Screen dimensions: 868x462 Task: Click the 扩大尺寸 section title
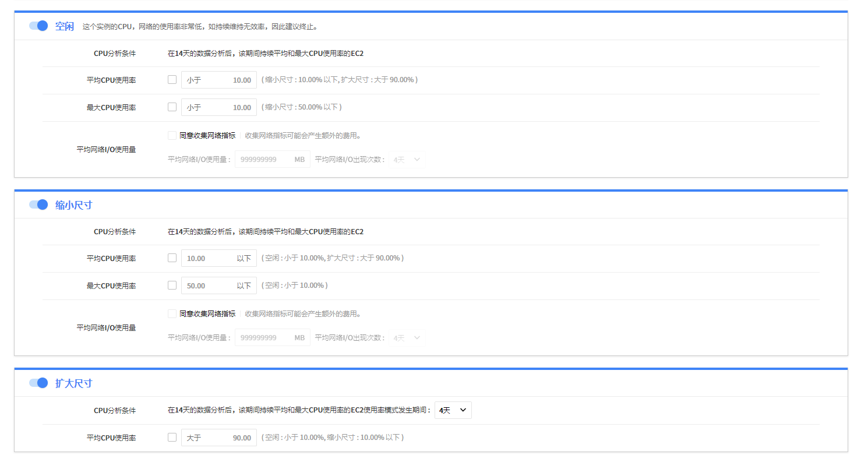click(x=74, y=383)
